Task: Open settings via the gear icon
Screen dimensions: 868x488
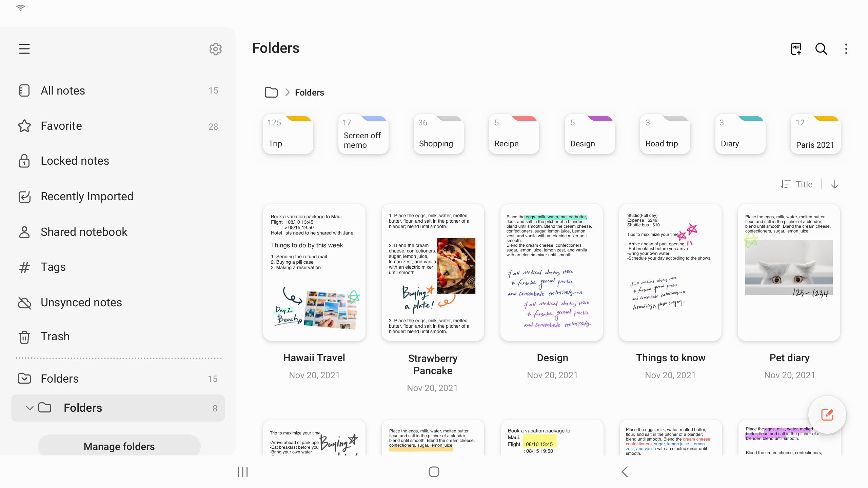Action: point(215,49)
